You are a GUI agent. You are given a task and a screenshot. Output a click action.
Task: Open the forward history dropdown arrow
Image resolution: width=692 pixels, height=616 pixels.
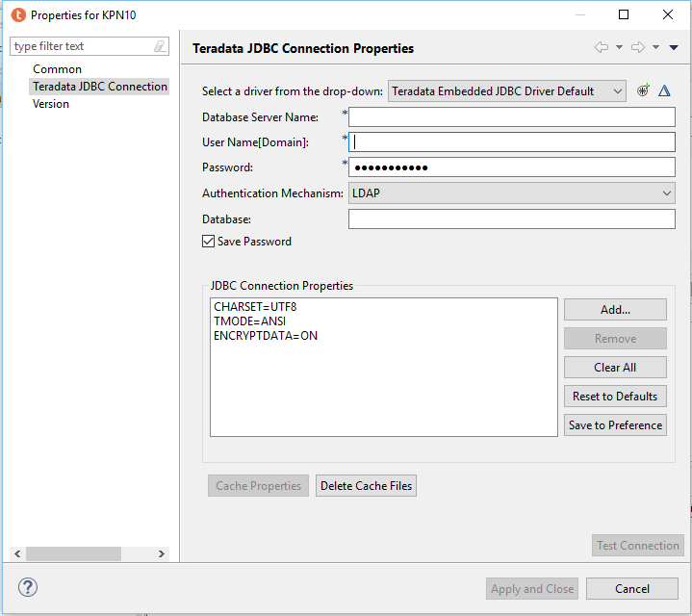coord(655,47)
